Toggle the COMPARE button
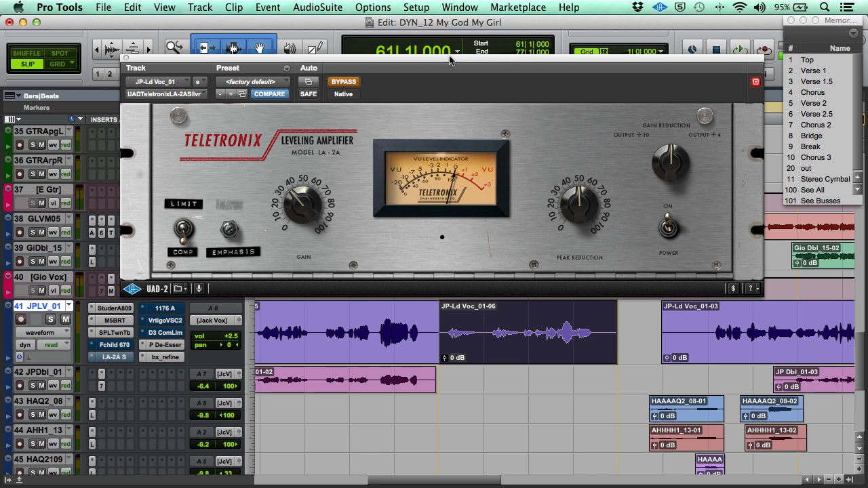 coord(269,94)
